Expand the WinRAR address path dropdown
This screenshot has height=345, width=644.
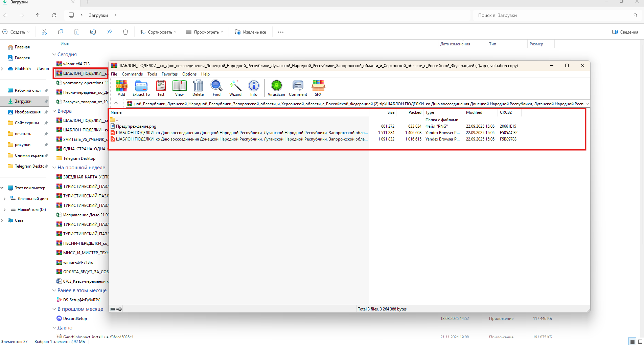click(x=587, y=104)
